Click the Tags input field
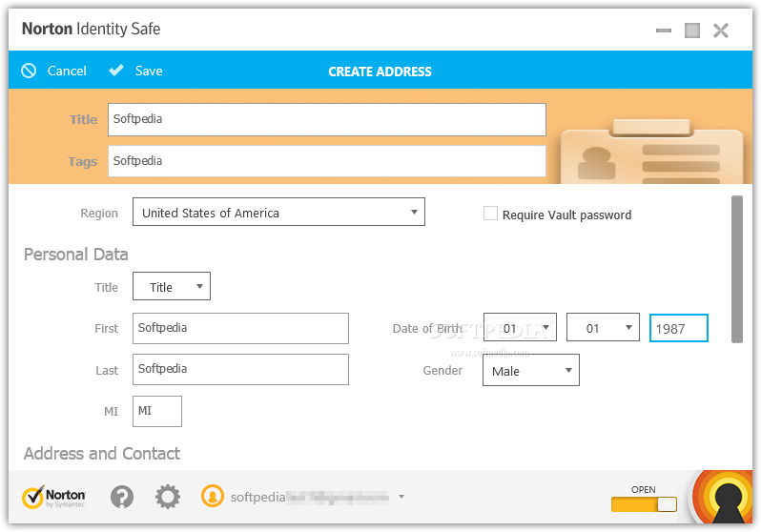The image size is (761, 532). (327, 161)
